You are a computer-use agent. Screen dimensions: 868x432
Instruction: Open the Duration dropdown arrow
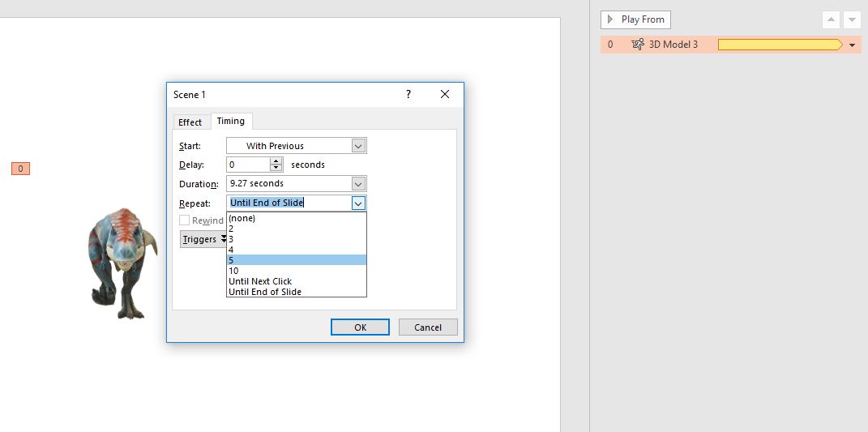coord(358,184)
